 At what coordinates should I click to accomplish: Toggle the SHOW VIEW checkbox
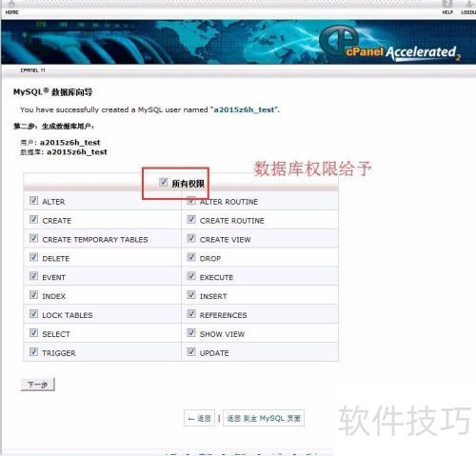pyautogui.click(x=191, y=332)
